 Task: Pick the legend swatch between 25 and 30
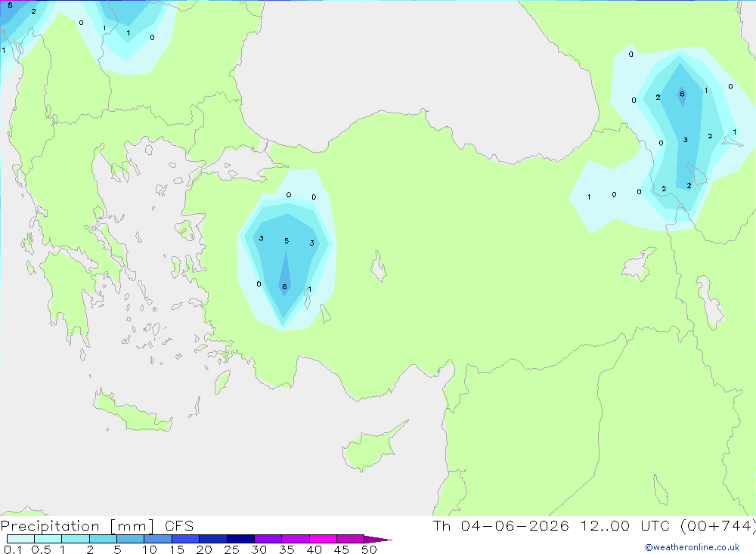coord(240,539)
